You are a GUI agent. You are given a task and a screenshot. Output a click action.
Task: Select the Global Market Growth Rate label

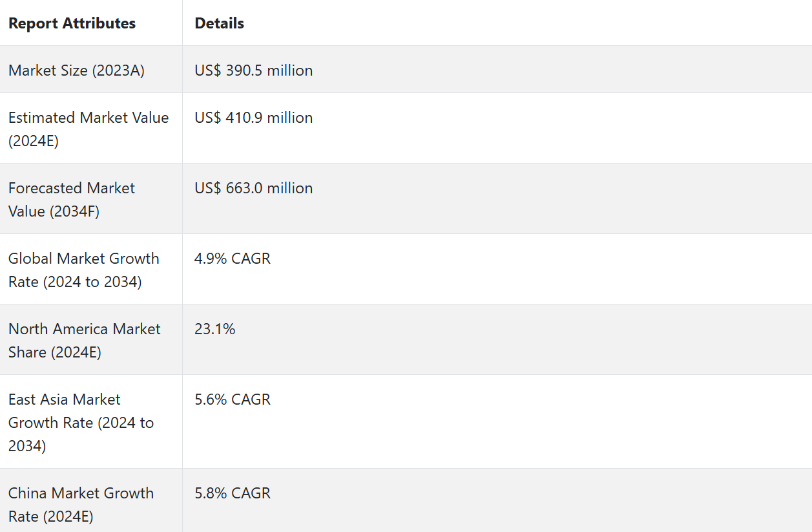tap(83, 270)
